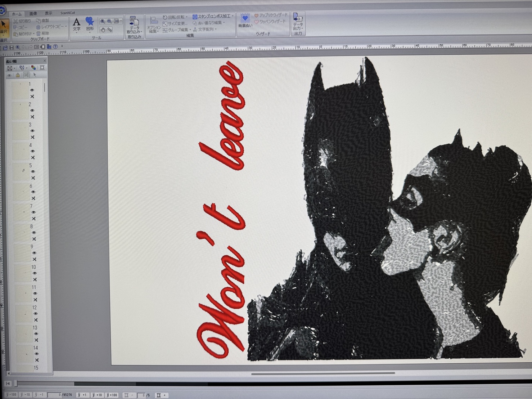Toggle visibility eye for sewing item 3
The width and height of the screenshot is (532, 399).
point(32,131)
